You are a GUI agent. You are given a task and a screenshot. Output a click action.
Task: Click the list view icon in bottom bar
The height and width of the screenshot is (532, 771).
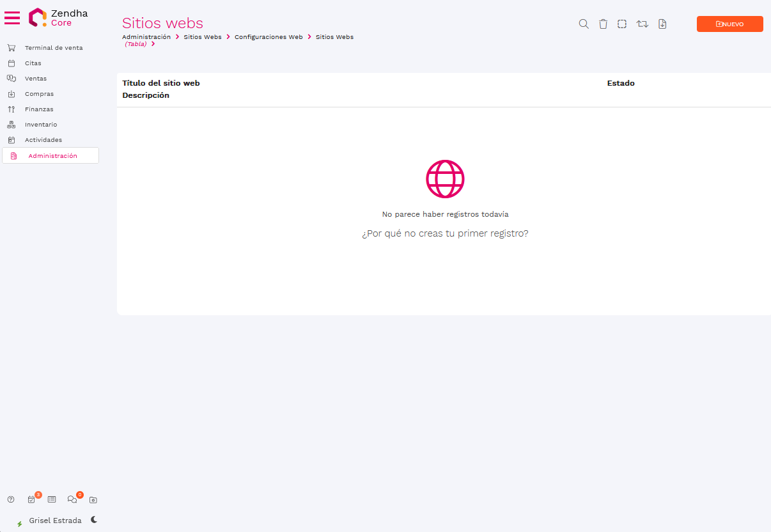point(52,499)
